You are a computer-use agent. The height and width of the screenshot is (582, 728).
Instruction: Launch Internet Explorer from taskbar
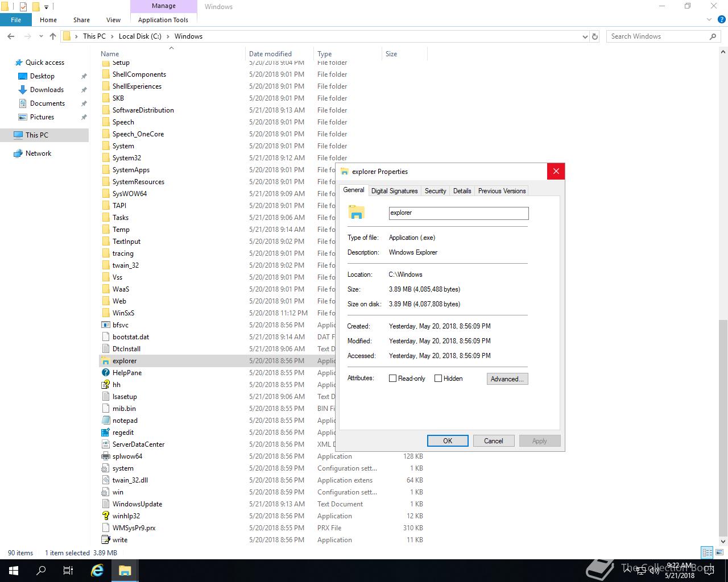click(97, 571)
